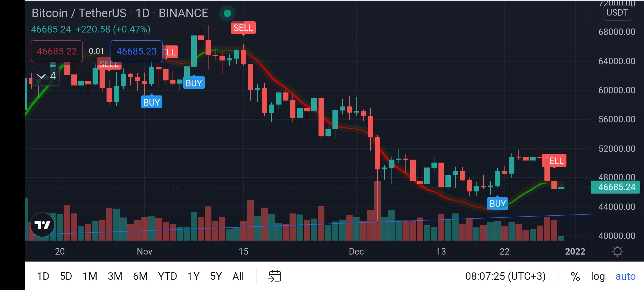The width and height of the screenshot is (644, 290).
Task: Toggle auto scale mode
Action: 625,276
